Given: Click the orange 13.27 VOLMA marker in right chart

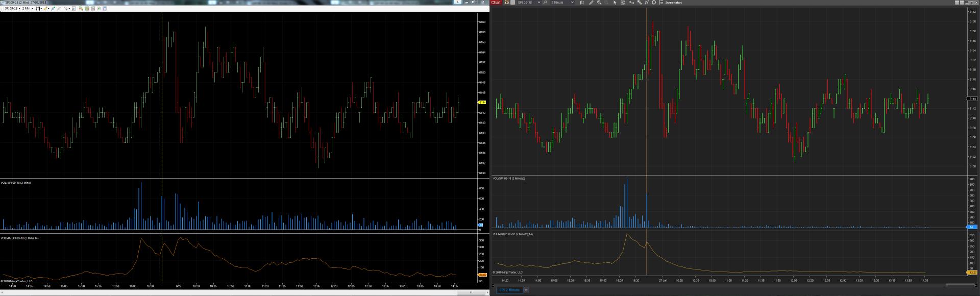Looking at the screenshot, I should click(x=972, y=273).
